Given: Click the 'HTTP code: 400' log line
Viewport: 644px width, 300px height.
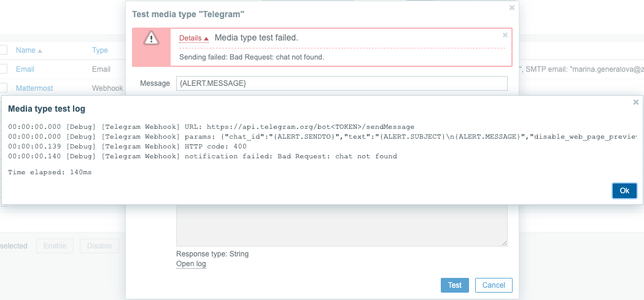Looking at the screenshot, I should point(127,146).
